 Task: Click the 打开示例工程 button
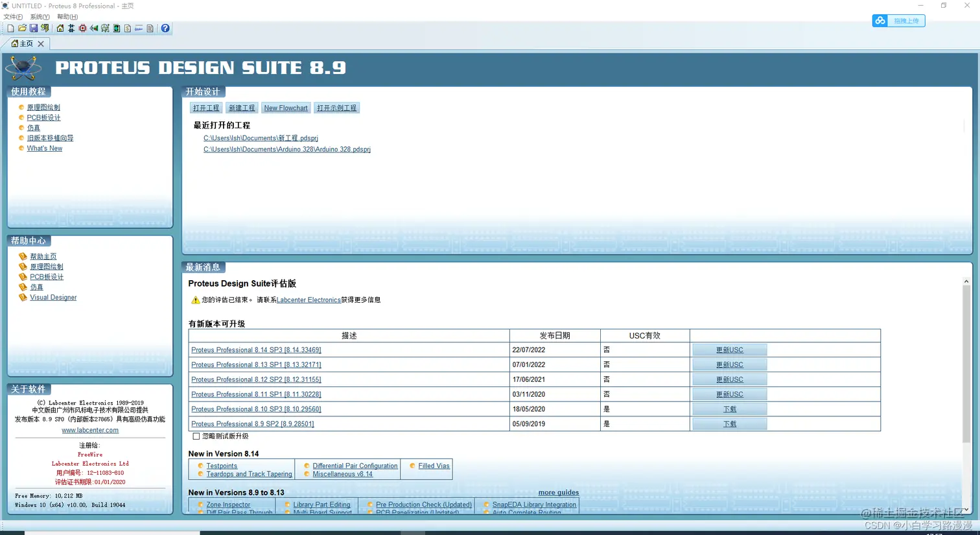click(x=337, y=108)
